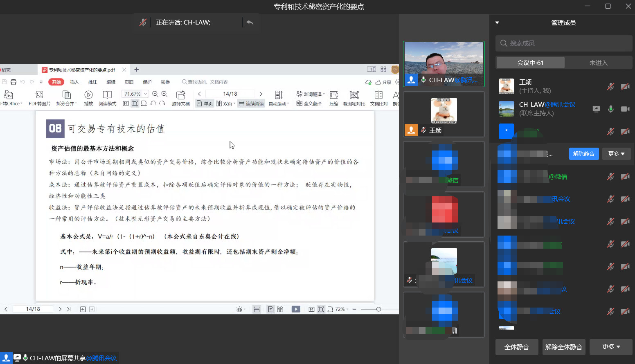
Task: Click 解除静音 button for highlighted member
Action: point(584,154)
